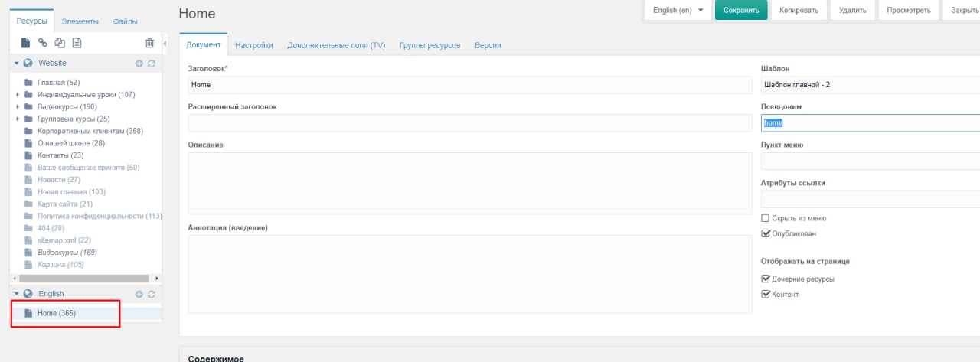
Task: Click the plus icon in English header
Action: (139, 294)
